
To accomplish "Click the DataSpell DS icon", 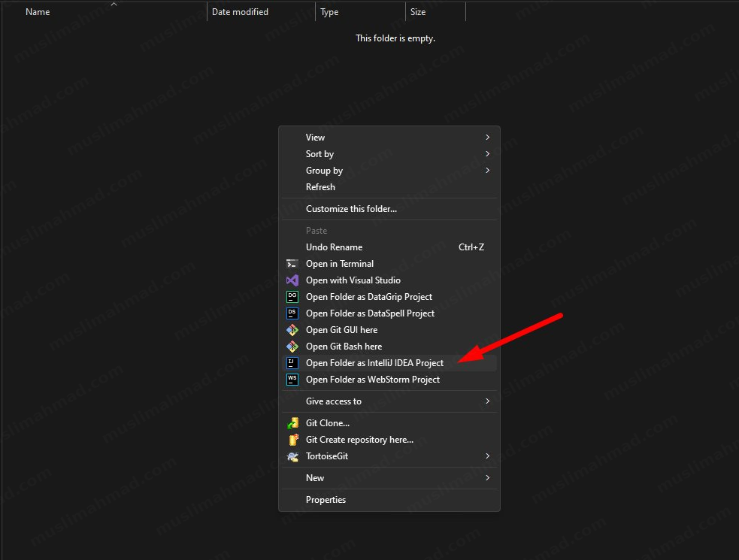I will [292, 313].
